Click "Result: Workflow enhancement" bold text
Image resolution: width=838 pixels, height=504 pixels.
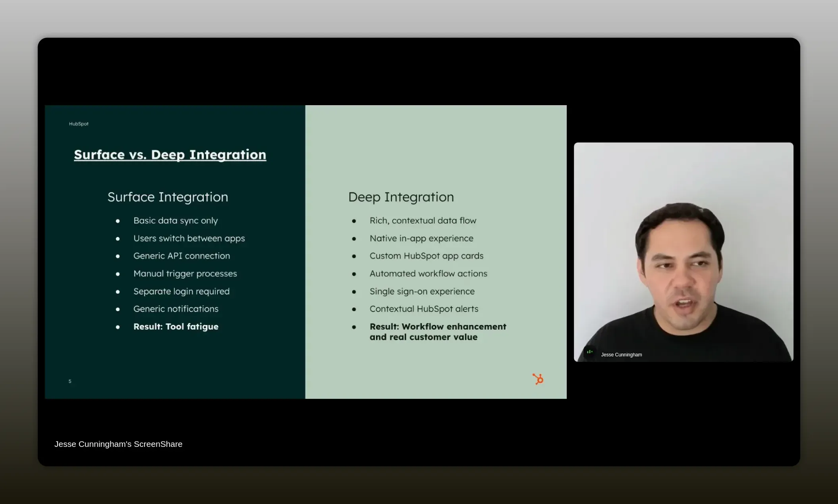coord(438,327)
